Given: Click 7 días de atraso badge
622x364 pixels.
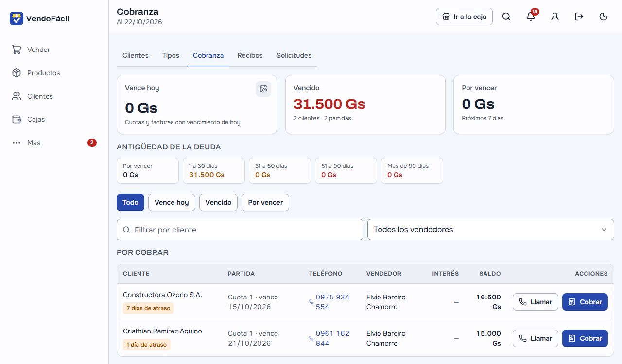Looking at the screenshot, I should tap(148, 308).
